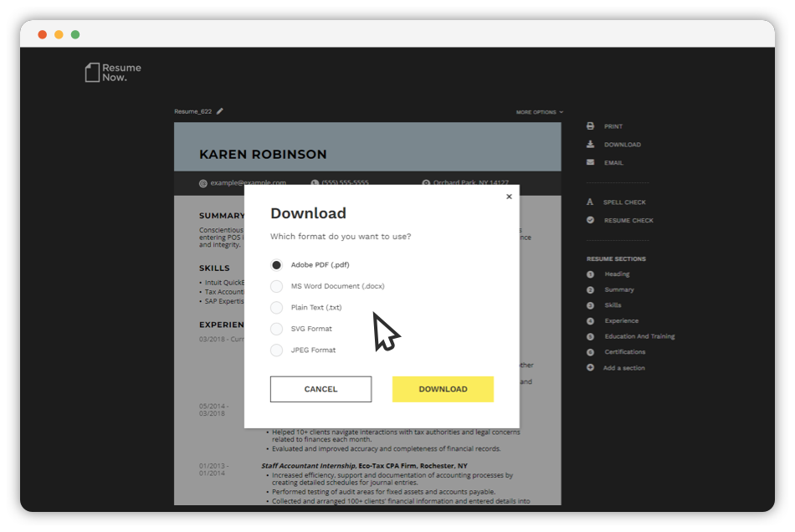The height and width of the screenshot is (532, 795).
Task: Click the pencil icon to rename Resume_622
Action: 219,110
